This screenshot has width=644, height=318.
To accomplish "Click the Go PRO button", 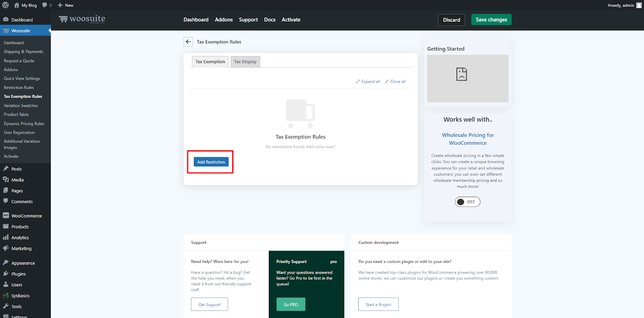I will tap(291, 304).
